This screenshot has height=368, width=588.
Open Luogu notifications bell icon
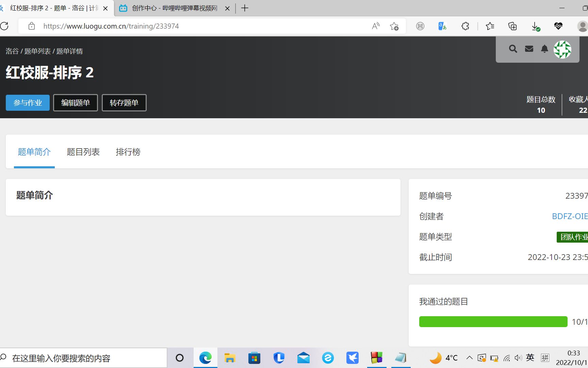(544, 49)
